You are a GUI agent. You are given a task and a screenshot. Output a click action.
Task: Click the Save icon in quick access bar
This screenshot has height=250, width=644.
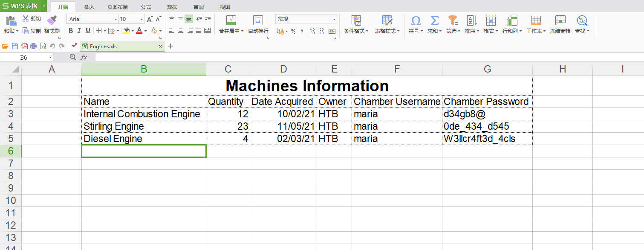[x=14, y=46]
